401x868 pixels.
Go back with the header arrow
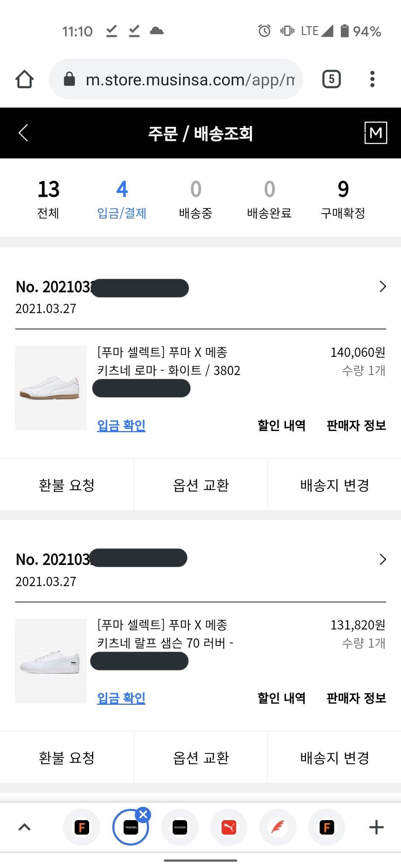(24, 133)
